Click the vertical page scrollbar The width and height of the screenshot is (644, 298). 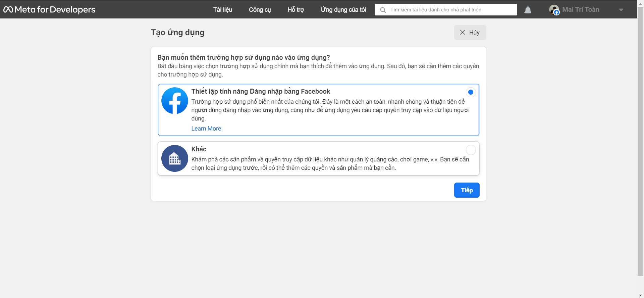tap(640, 141)
